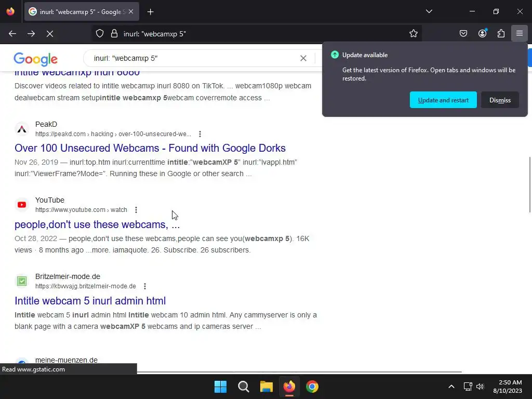View site security via the padlock icon
This screenshot has height=399, width=532.
click(114, 34)
